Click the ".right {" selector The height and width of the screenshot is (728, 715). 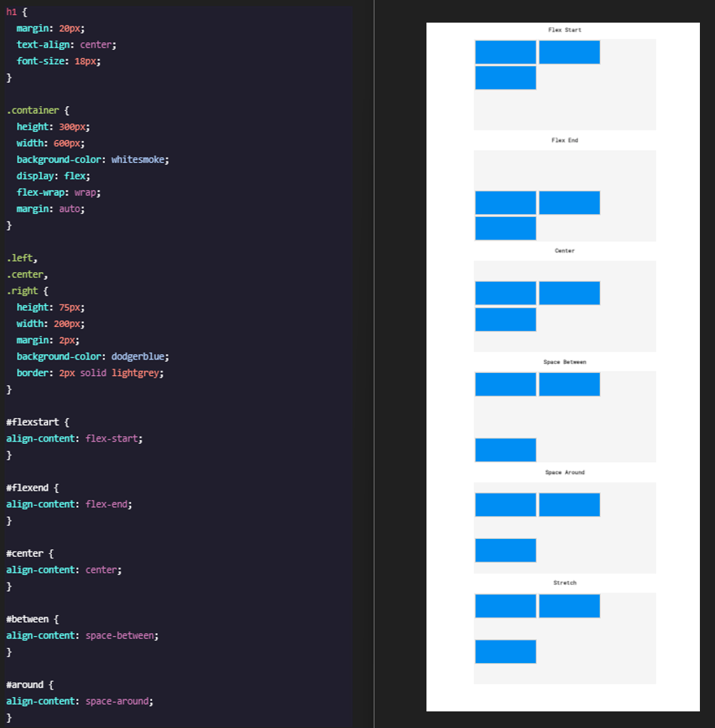(27, 291)
